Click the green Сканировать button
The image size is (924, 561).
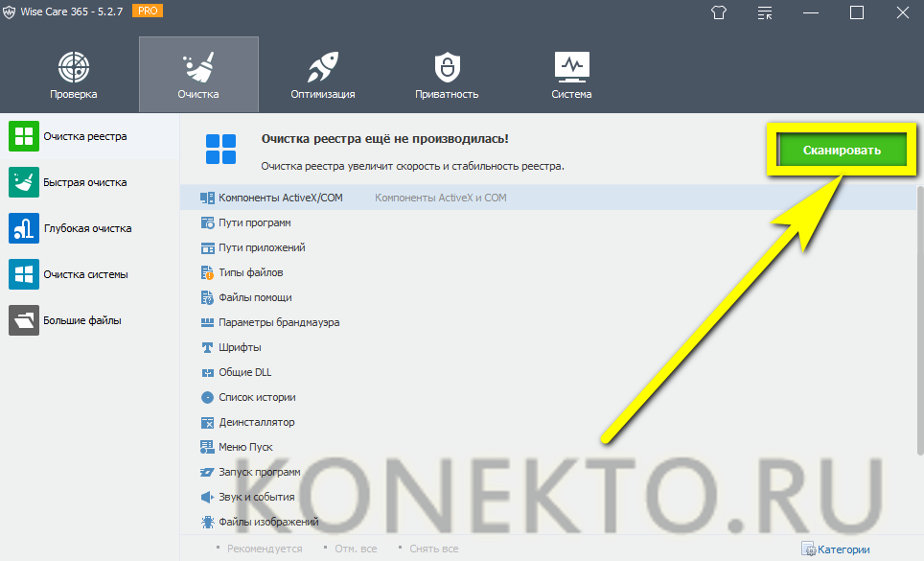(842, 151)
